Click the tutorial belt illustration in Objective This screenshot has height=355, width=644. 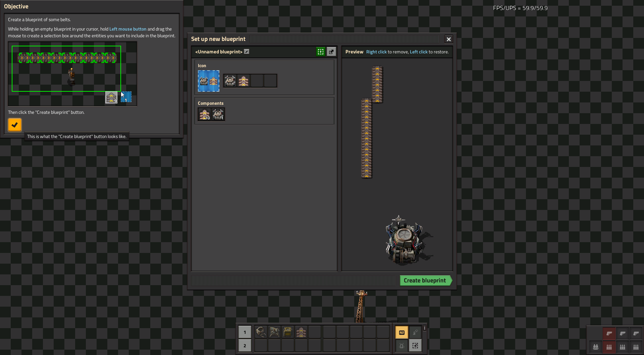(72, 74)
